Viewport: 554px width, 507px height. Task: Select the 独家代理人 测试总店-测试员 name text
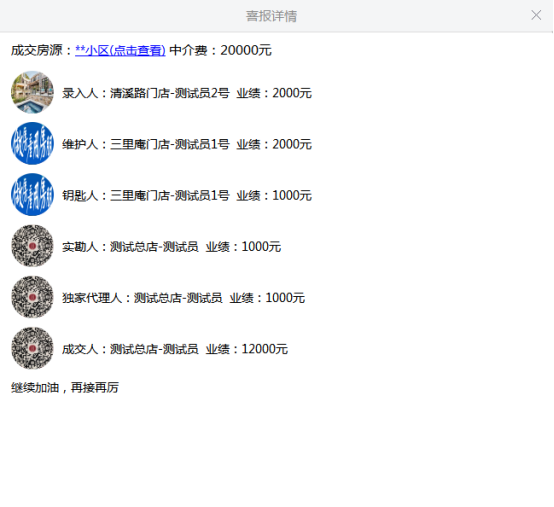(x=178, y=298)
